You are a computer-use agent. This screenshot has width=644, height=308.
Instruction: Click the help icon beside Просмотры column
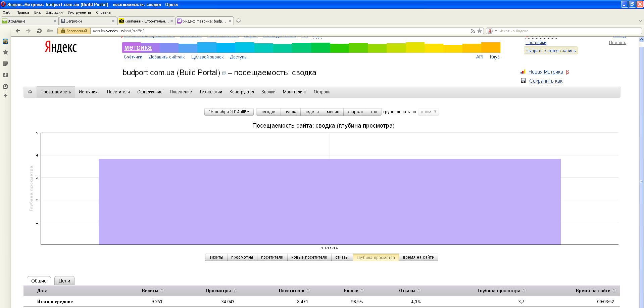click(235, 290)
